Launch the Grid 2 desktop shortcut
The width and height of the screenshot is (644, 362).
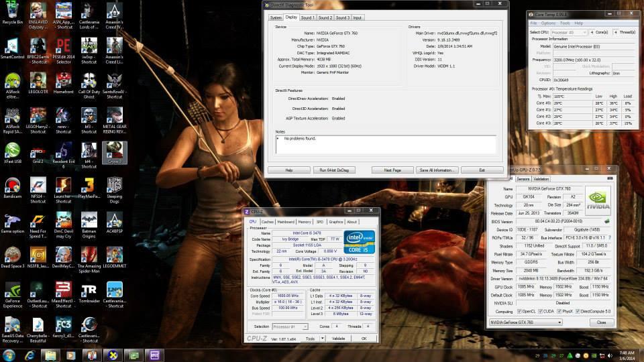point(38,154)
